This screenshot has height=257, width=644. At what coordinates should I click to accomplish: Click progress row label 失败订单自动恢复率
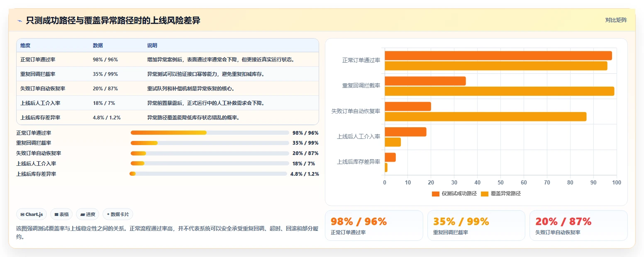pyautogui.click(x=39, y=153)
